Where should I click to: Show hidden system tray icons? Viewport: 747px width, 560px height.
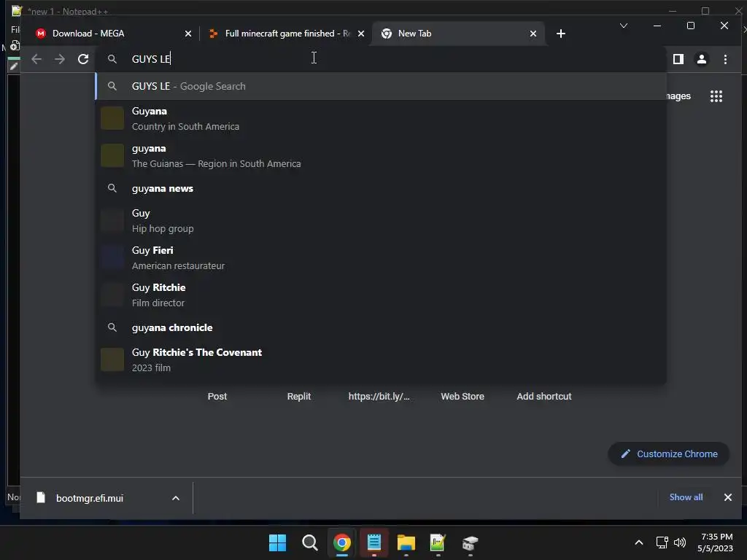pyautogui.click(x=639, y=542)
